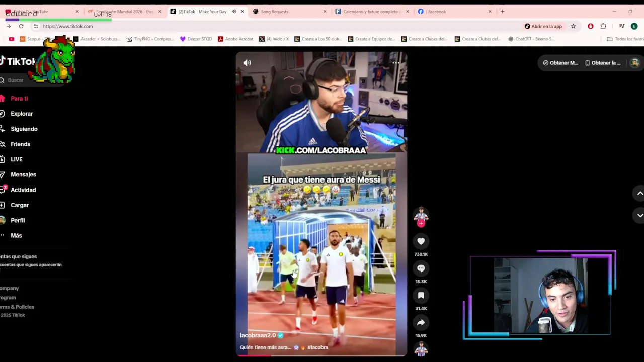
Task: Like the video with the heart icon
Action: (x=421, y=241)
